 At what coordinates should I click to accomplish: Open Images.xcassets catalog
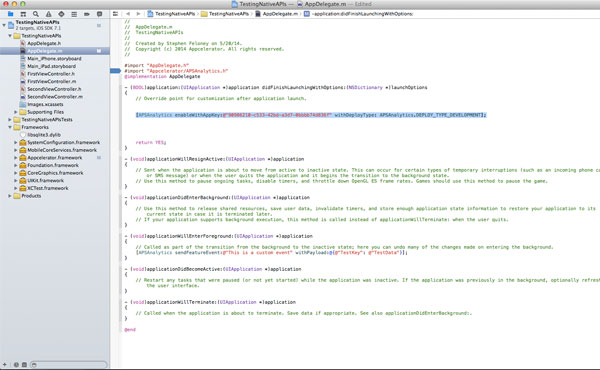pyautogui.click(x=45, y=104)
